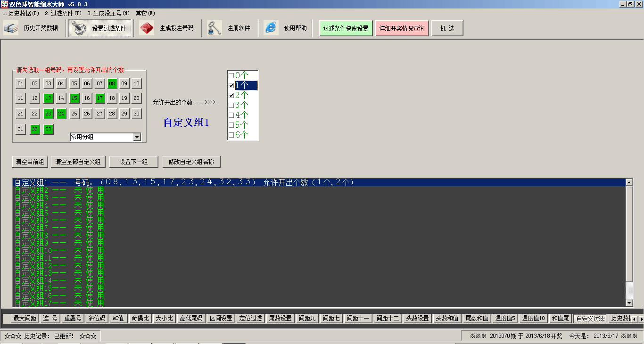Click the 清空当前组 button
644x344 pixels.
pyautogui.click(x=30, y=162)
